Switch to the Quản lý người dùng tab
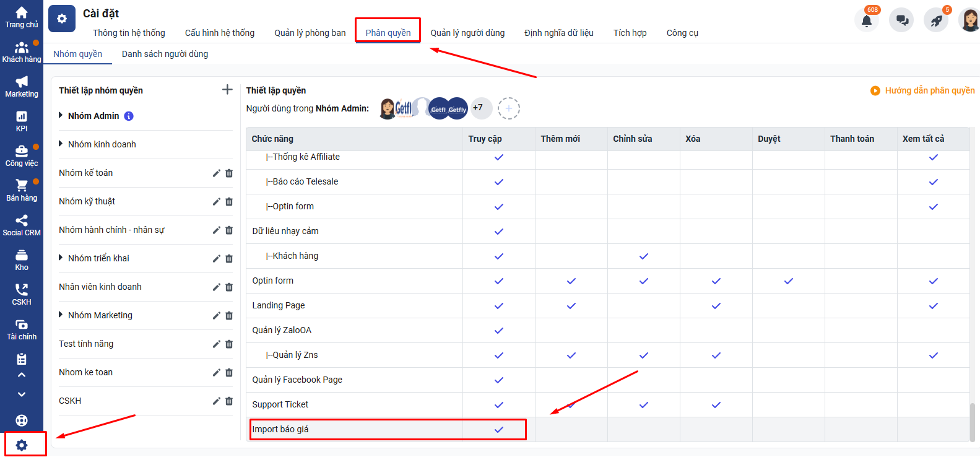 (x=467, y=33)
